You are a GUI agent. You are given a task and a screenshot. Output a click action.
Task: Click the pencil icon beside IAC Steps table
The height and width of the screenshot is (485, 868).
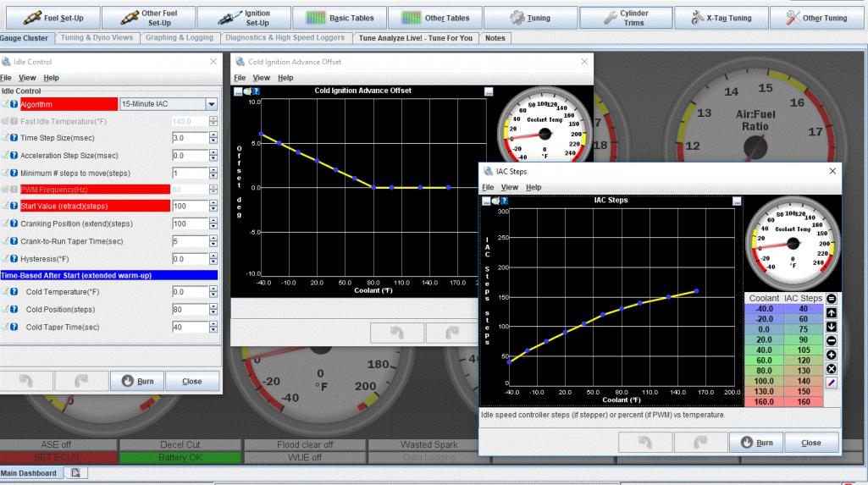coord(831,383)
